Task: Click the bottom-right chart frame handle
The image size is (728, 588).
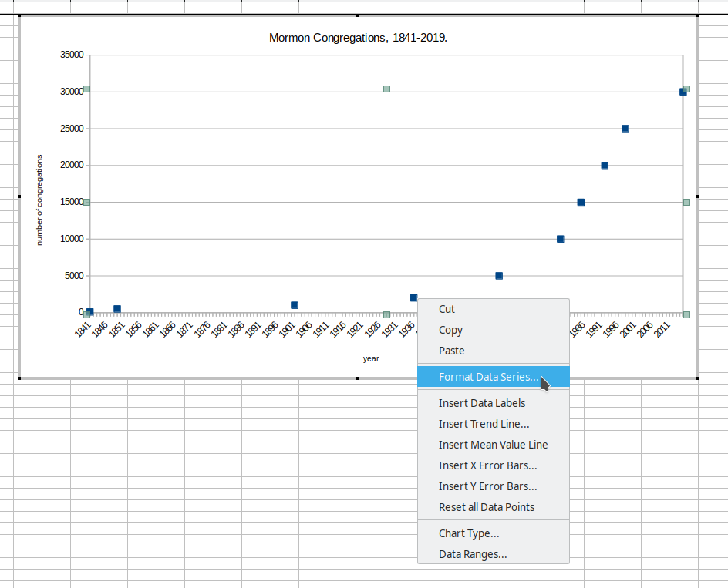Action: tap(698, 378)
